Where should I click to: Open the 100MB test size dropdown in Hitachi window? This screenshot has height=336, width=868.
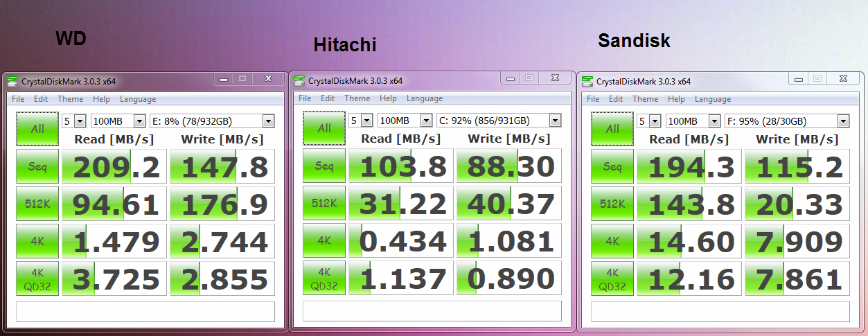click(405, 121)
